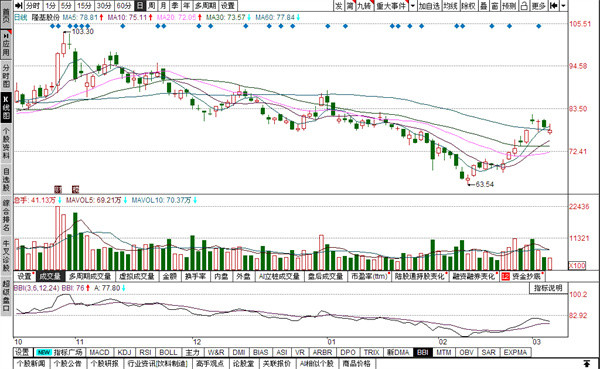600x369 pixels.
Task: Click 加自选 to add to watchlist
Action: tap(429, 6)
